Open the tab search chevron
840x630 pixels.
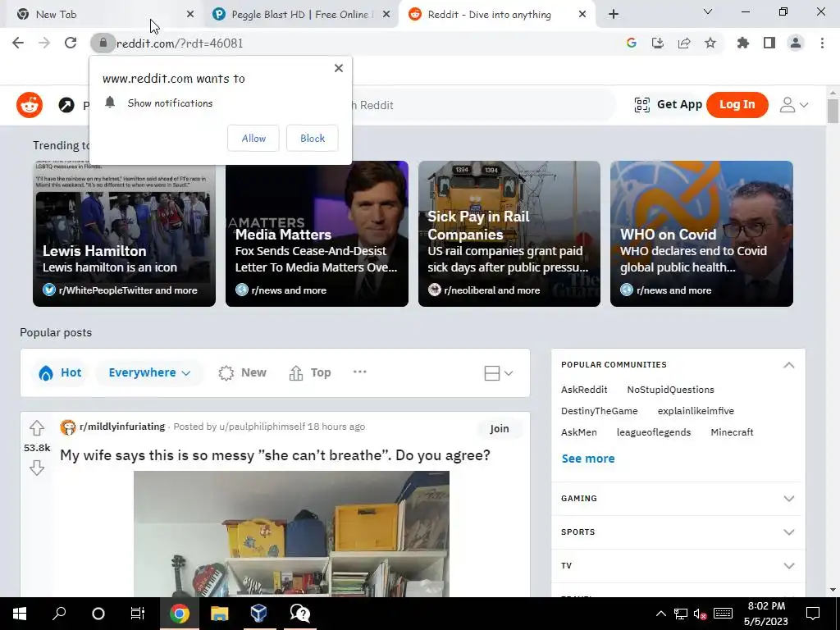coord(708,11)
